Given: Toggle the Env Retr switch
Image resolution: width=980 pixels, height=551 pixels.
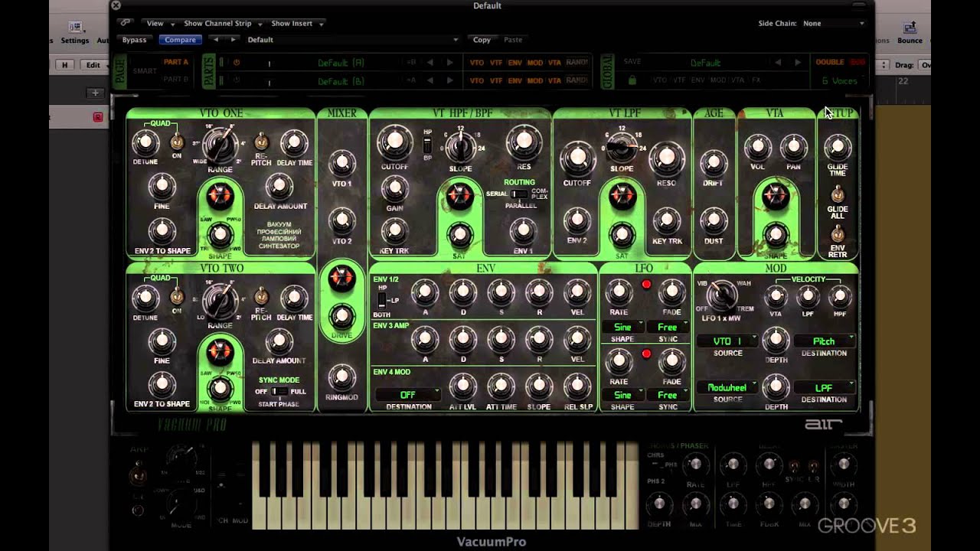Looking at the screenshot, I should click(838, 233).
